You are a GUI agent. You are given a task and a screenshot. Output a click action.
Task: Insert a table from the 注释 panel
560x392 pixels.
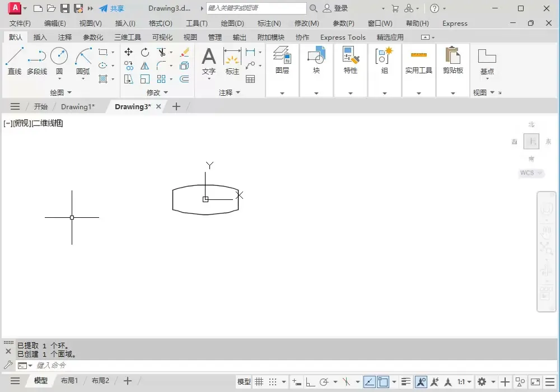click(250, 79)
